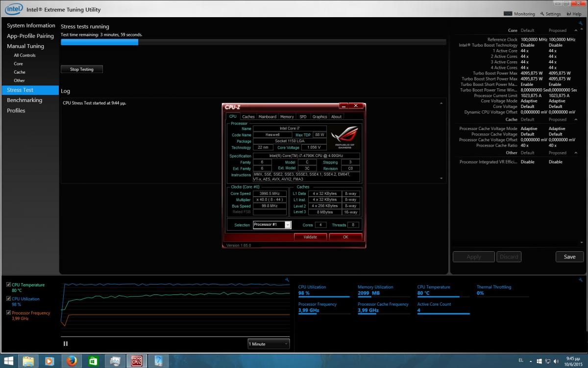
Task: Open the Memory tab in CPU-Z
Action: (287, 117)
